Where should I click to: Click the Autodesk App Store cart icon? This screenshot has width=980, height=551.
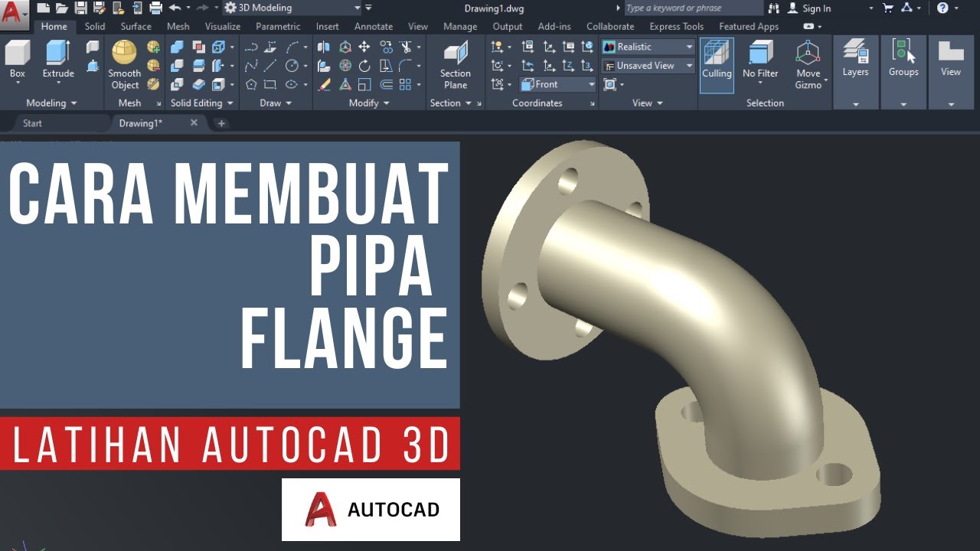(887, 8)
